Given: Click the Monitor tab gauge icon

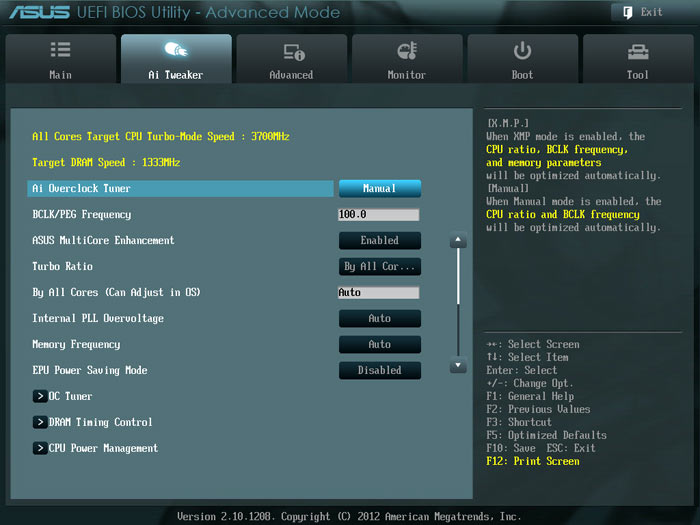Looking at the screenshot, I should [406, 51].
